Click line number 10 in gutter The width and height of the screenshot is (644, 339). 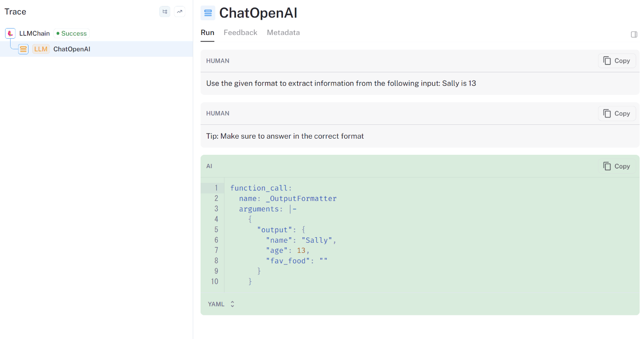[215, 281]
